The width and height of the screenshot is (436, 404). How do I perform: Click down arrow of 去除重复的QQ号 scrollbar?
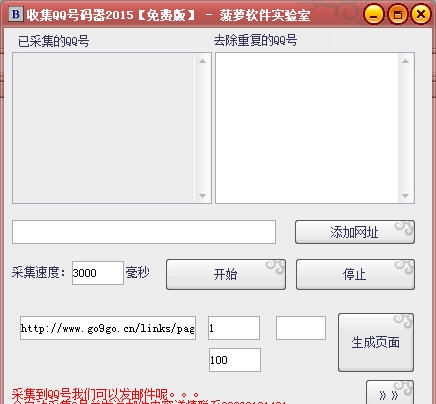coord(405,196)
